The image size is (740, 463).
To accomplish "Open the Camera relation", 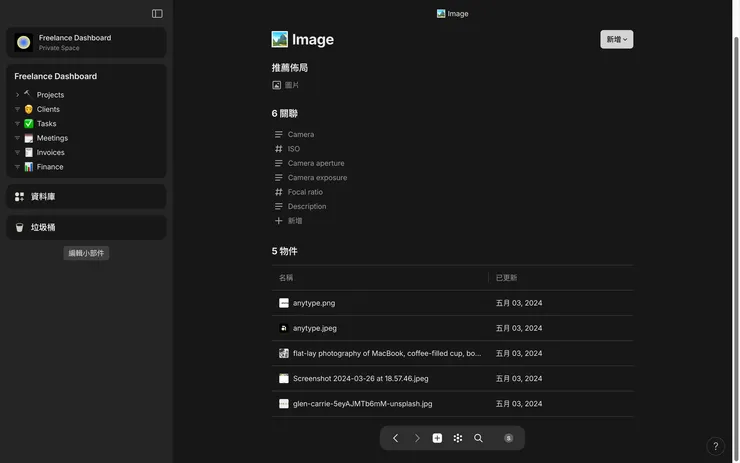I will click(x=301, y=135).
